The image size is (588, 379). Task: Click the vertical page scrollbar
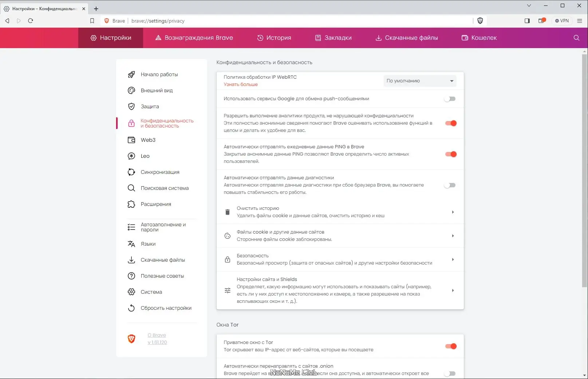point(585,170)
